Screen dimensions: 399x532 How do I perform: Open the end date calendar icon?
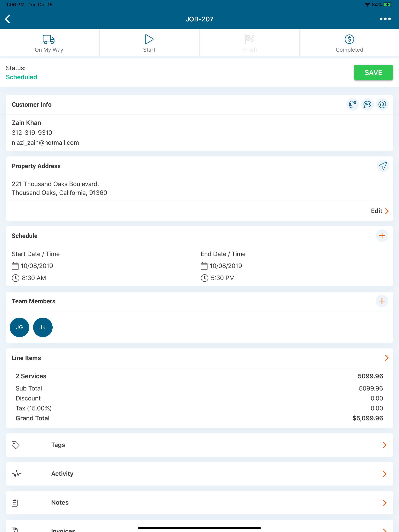click(204, 266)
